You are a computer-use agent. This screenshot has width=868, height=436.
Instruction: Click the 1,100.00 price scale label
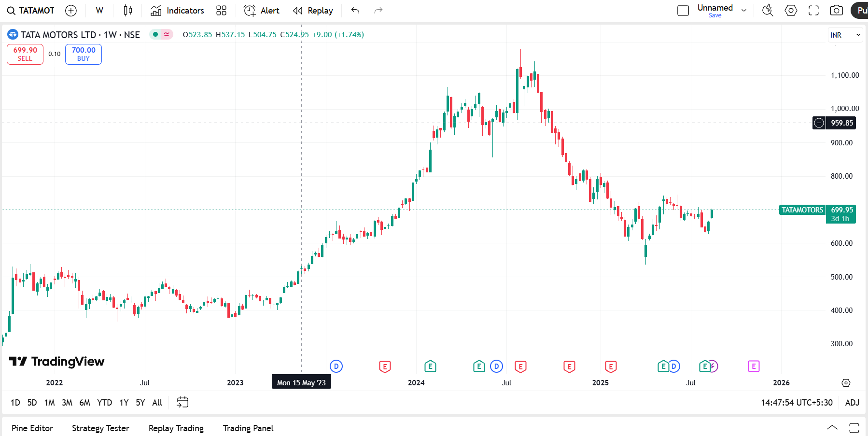[845, 75]
